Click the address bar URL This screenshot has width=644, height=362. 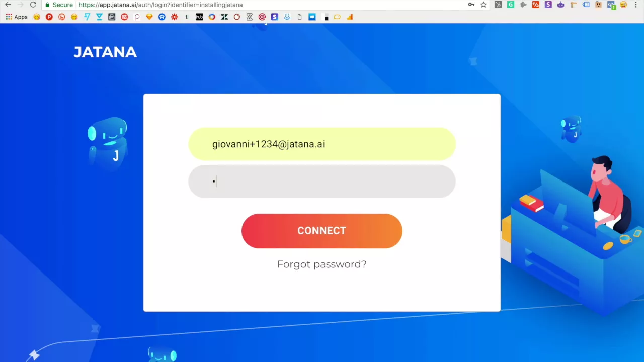tap(161, 5)
